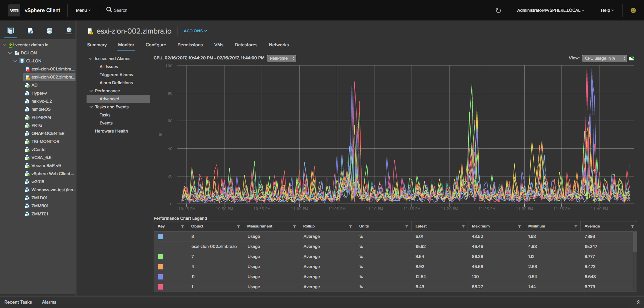Switch to the Configure tab

click(156, 45)
